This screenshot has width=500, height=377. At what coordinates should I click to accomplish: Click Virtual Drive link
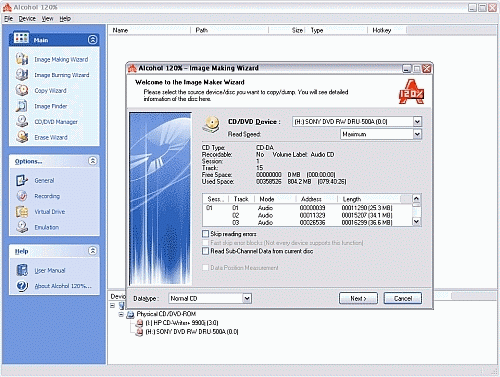[x=50, y=212]
